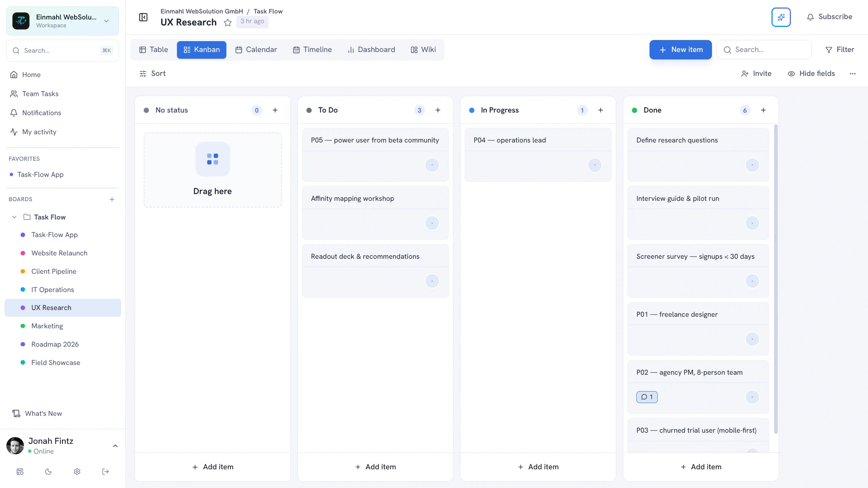Viewport: 868px width, 488px height.
Task: Click assignee avatar on Affinity mapping workshop card
Action: click(x=432, y=223)
